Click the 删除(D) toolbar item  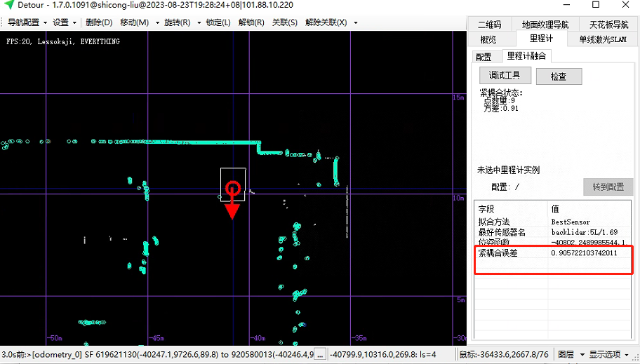coord(99,22)
